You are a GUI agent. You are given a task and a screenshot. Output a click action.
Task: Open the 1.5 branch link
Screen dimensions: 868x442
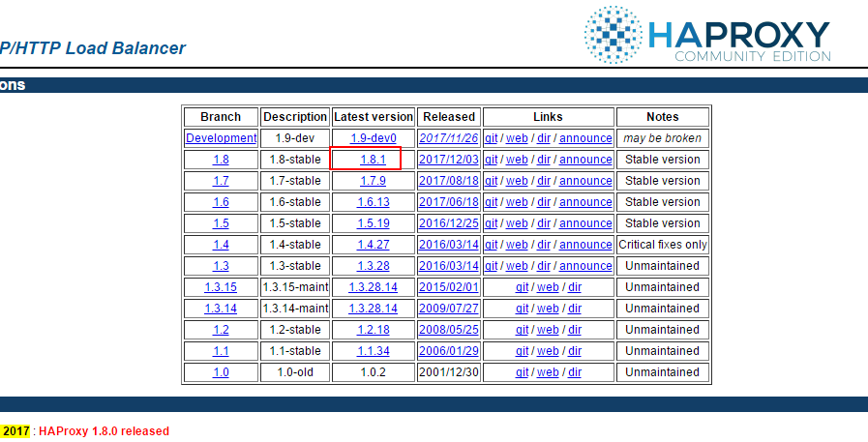[x=221, y=223]
